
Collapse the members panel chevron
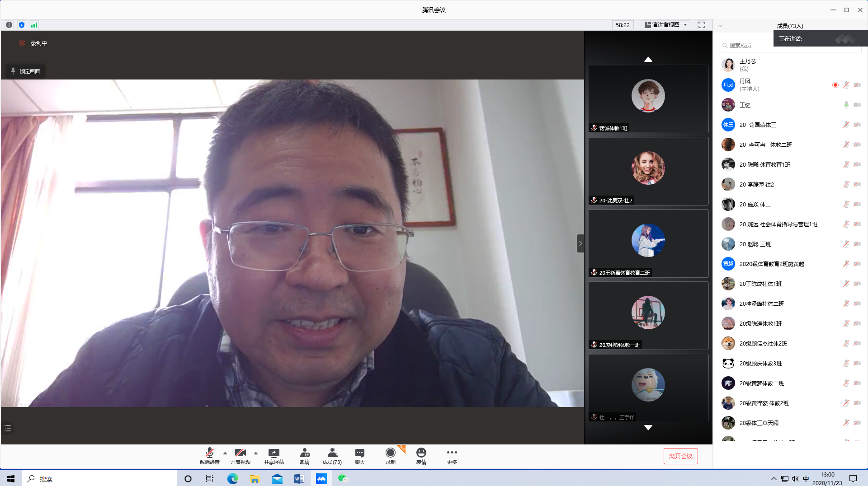(x=720, y=26)
